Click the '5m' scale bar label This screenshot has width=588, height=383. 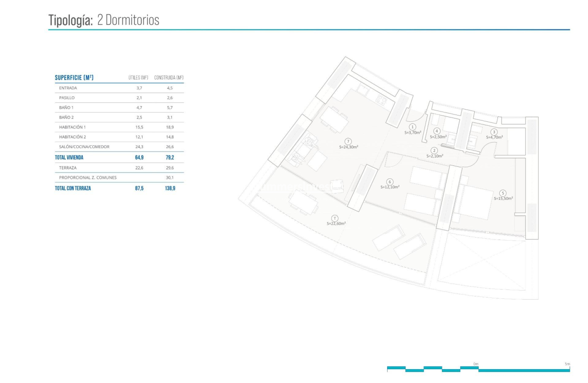coord(567,364)
